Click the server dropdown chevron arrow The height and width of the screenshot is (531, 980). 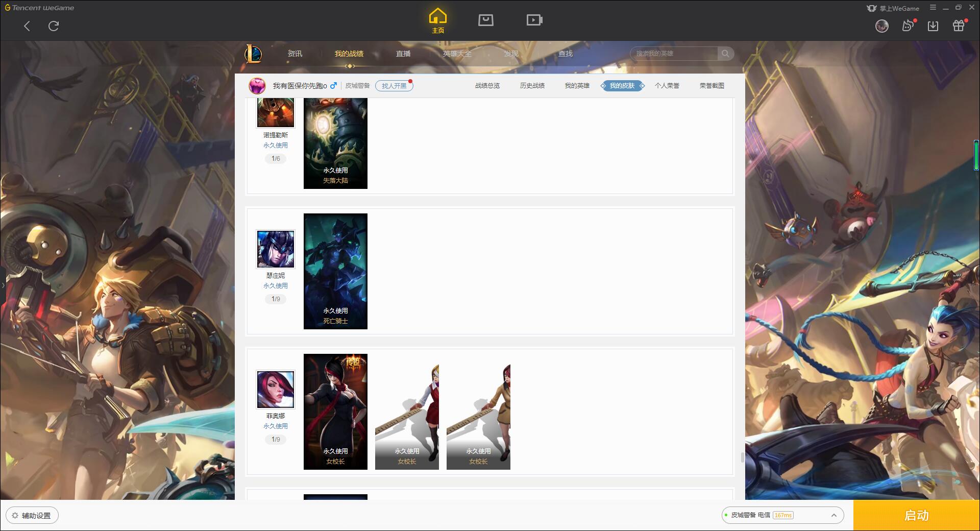[x=834, y=515]
